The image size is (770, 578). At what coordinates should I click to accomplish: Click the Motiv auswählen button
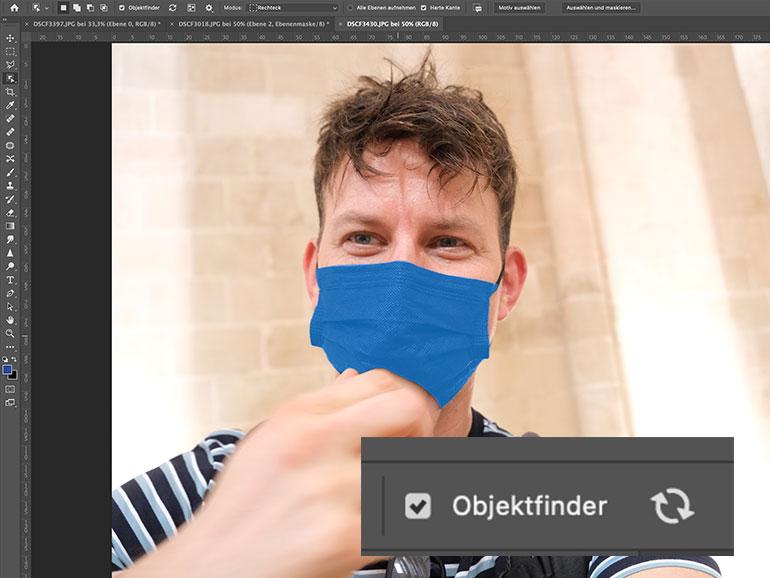click(x=519, y=8)
